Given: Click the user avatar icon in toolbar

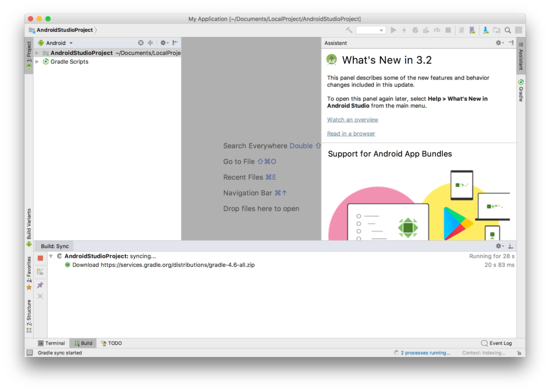Looking at the screenshot, I should 519,30.
